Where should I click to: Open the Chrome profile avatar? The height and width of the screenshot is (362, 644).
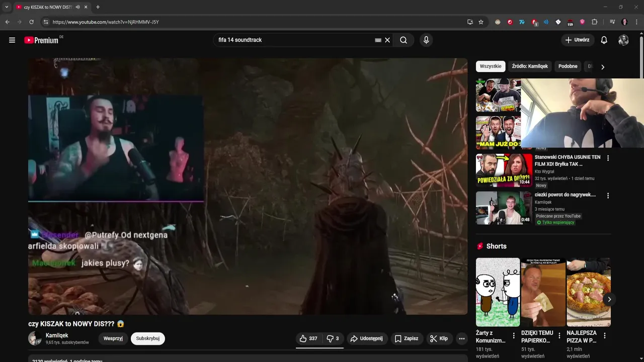click(624, 22)
